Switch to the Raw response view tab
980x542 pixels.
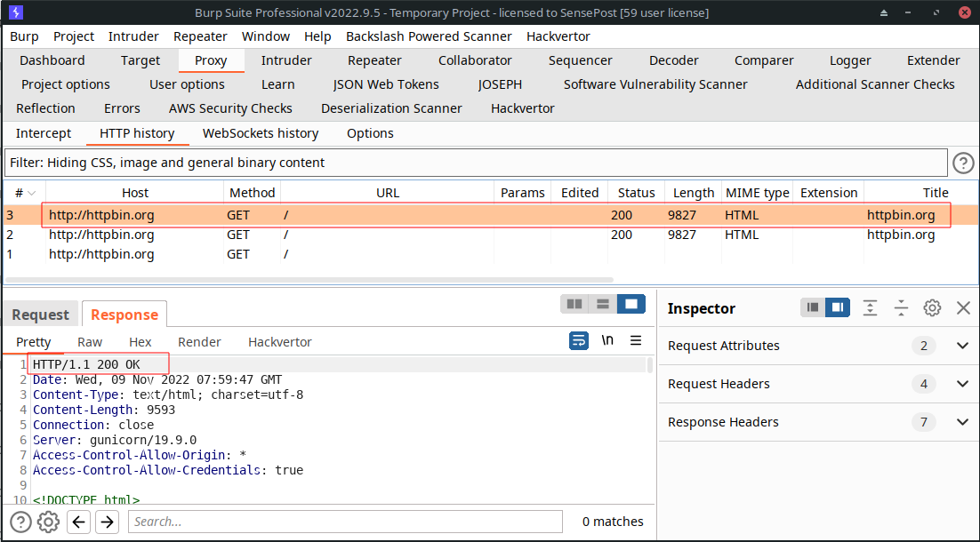tap(90, 342)
